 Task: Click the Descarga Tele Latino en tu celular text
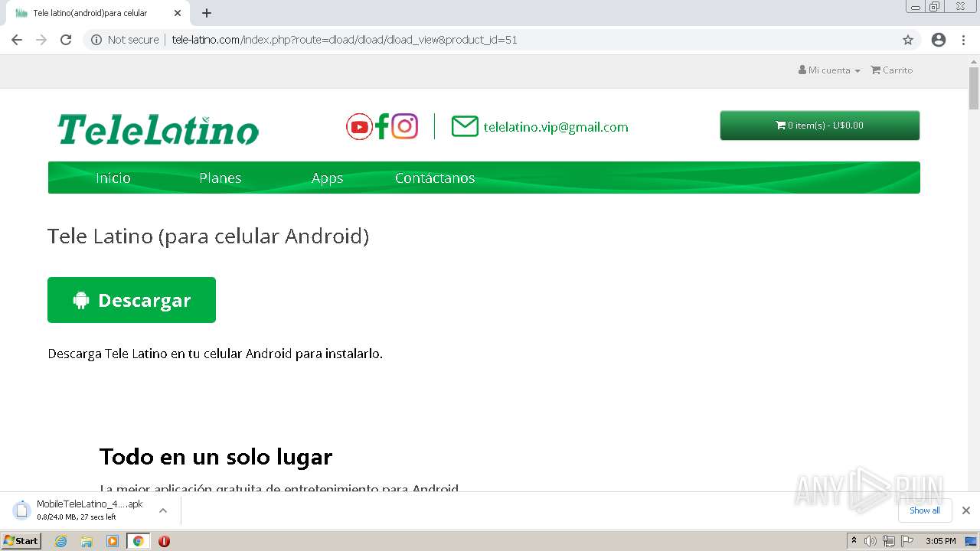(x=215, y=354)
